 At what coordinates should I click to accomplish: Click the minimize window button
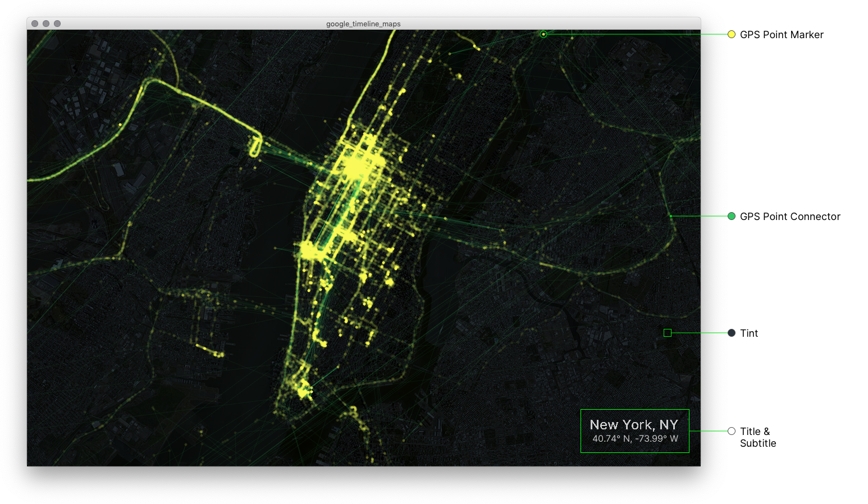click(x=46, y=24)
